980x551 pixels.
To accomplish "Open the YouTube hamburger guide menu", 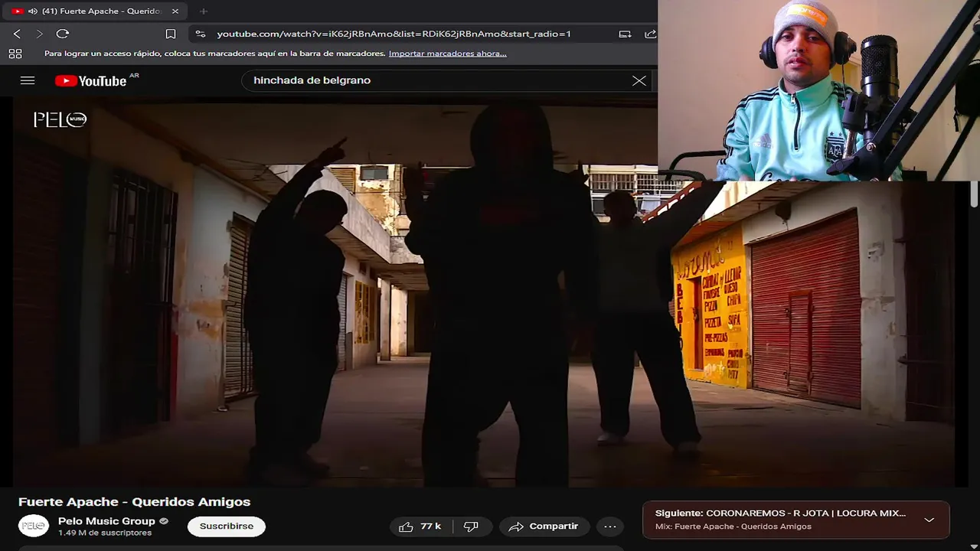I will pyautogui.click(x=28, y=80).
